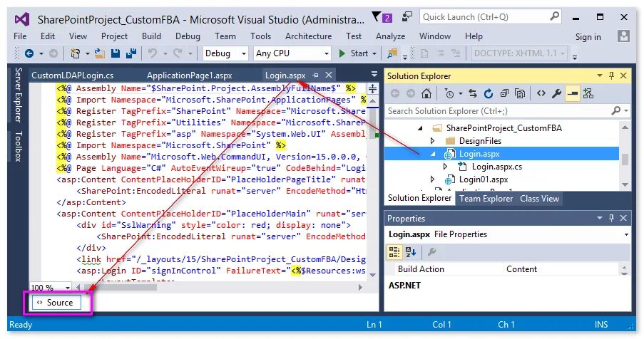Switch to the CustomLDAPLogin.cs tab
644x339 pixels.
[73, 75]
